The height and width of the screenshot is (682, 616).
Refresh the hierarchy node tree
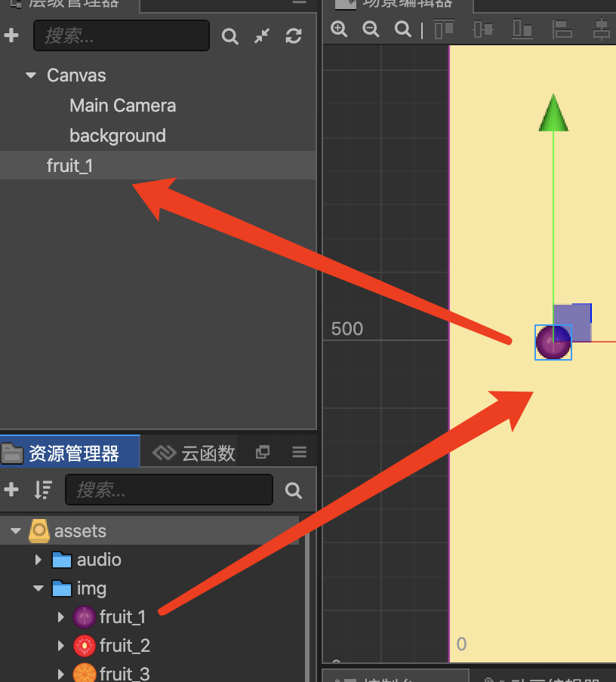tap(294, 35)
